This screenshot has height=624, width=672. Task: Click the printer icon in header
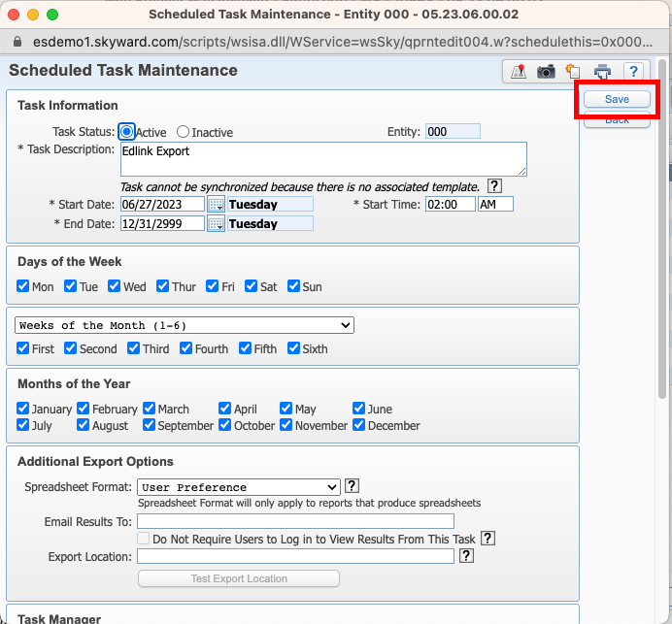point(603,72)
